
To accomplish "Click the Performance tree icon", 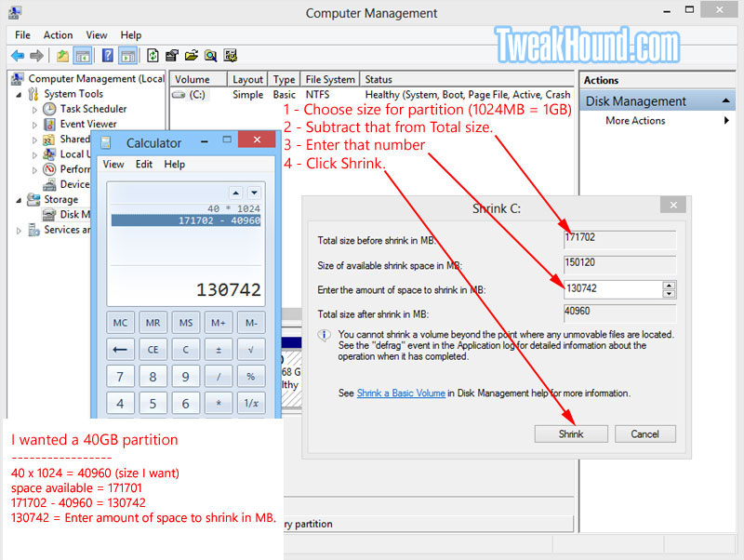I will [49, 169].
